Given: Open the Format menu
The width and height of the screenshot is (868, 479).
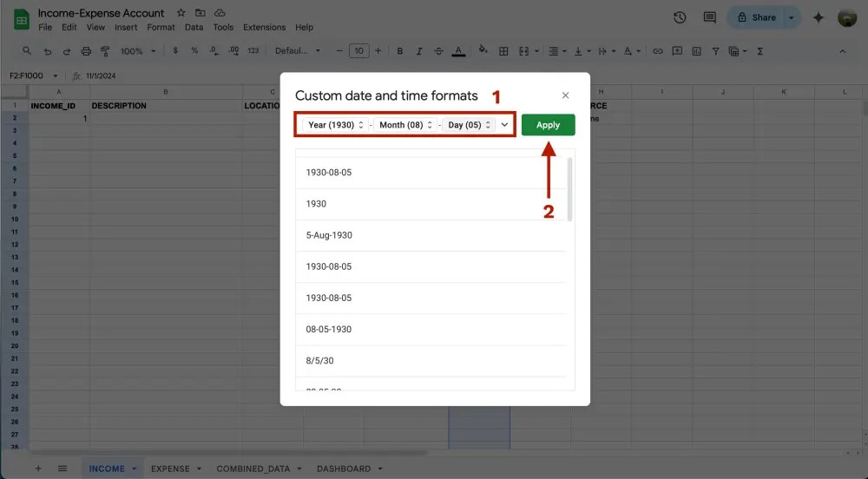Looking at the screenshot, I should coord(161,27).
